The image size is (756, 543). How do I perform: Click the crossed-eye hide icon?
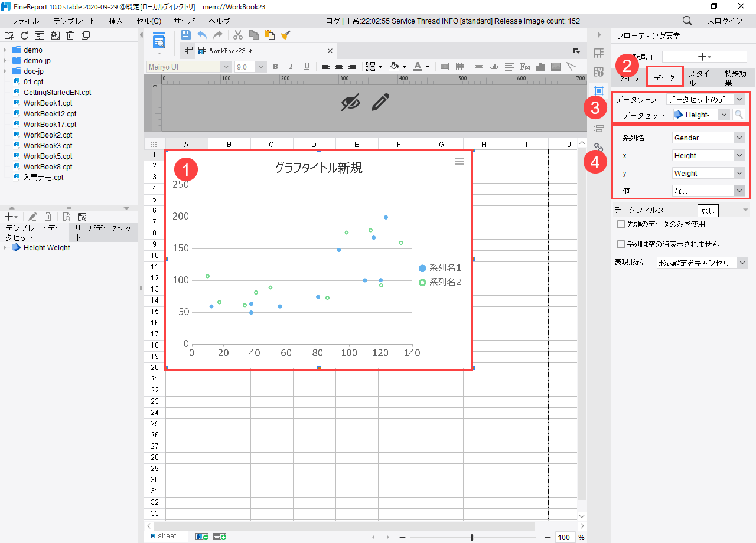tap(351, 103)
